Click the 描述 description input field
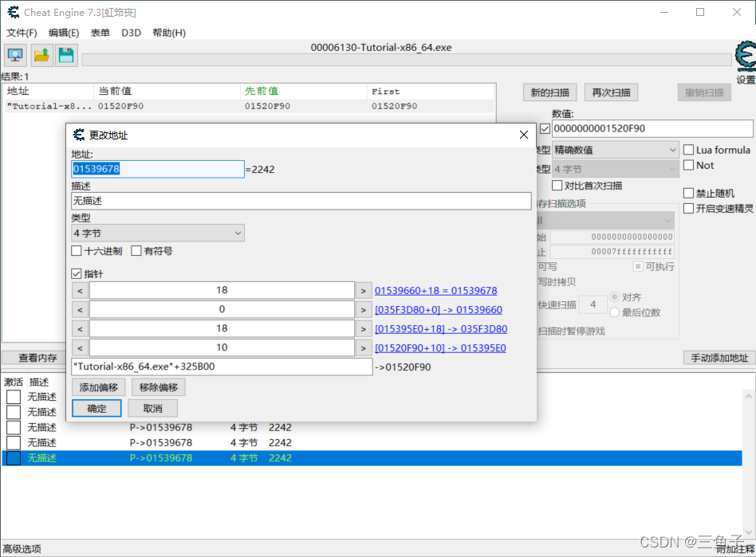This screenshot has width=756, height=557. pos(301,201)
